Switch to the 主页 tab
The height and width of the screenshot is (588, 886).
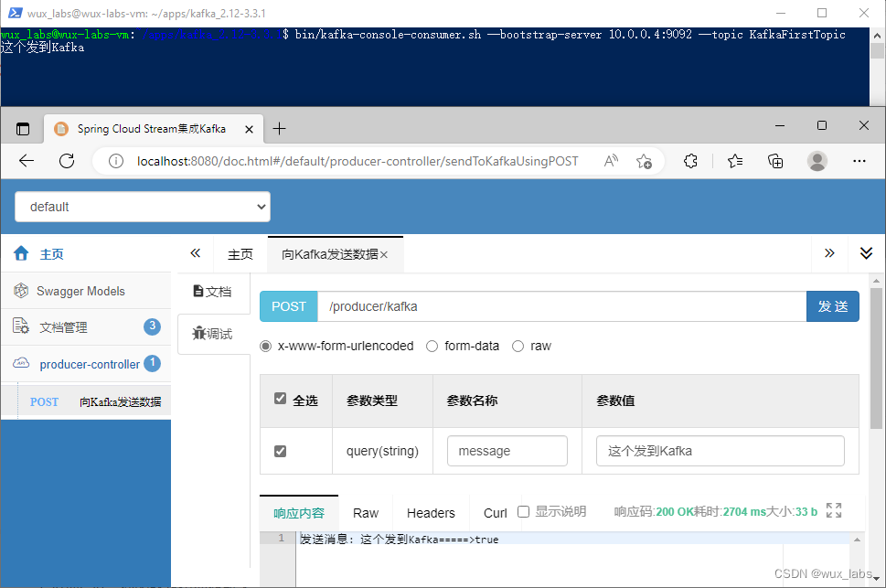(240, 254)
